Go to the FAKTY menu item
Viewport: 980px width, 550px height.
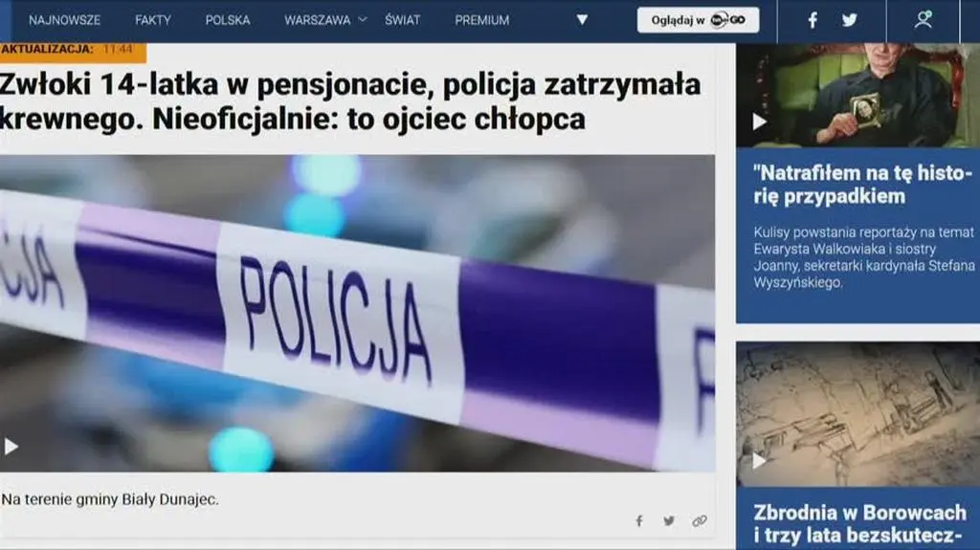153,20
